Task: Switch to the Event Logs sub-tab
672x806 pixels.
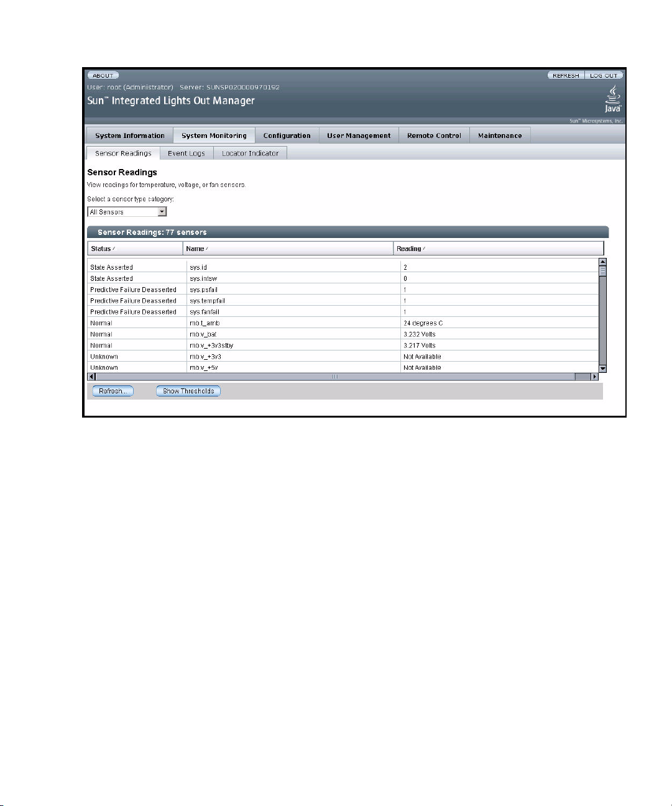Action: pyautogui.click(x=186, y=153)
